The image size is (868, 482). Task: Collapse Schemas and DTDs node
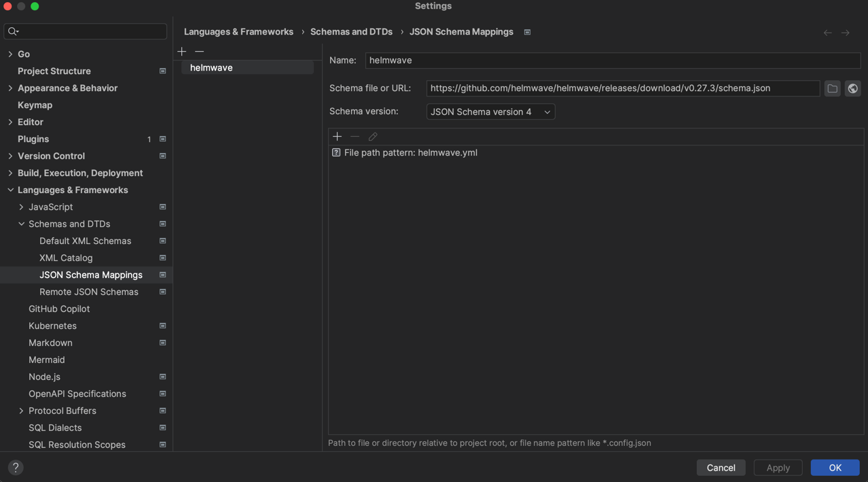21,224
